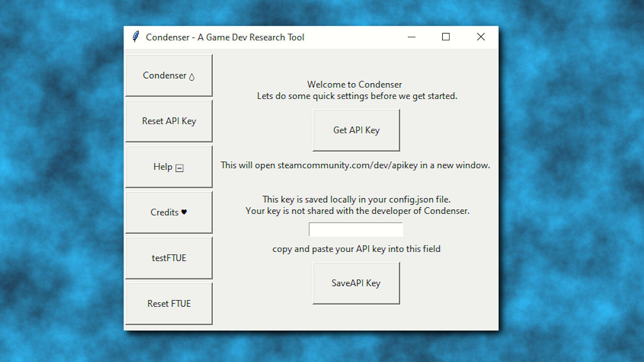
Task: Click the Get API Key button
Action: coord(356,130)
